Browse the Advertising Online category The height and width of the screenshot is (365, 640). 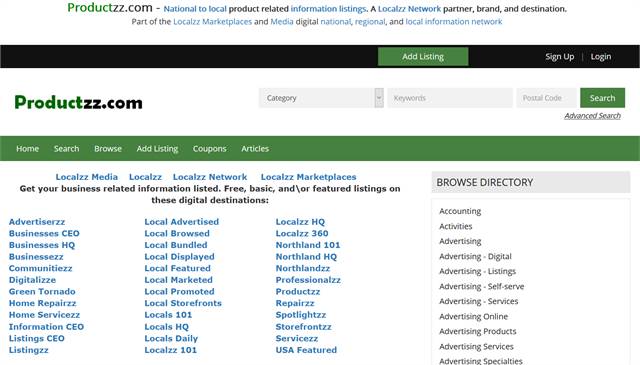click(x=473, y=316)
